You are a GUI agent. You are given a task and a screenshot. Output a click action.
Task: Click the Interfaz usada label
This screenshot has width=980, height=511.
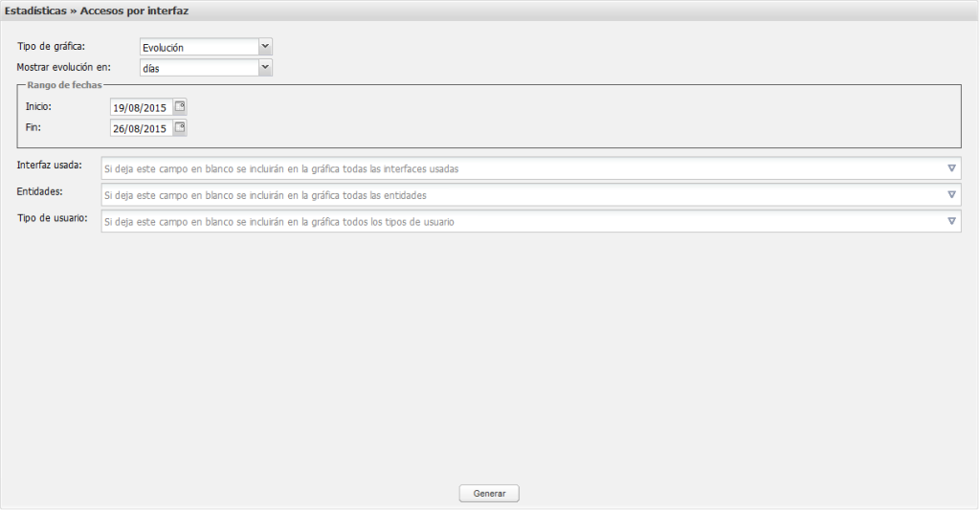tap(50, 165)
